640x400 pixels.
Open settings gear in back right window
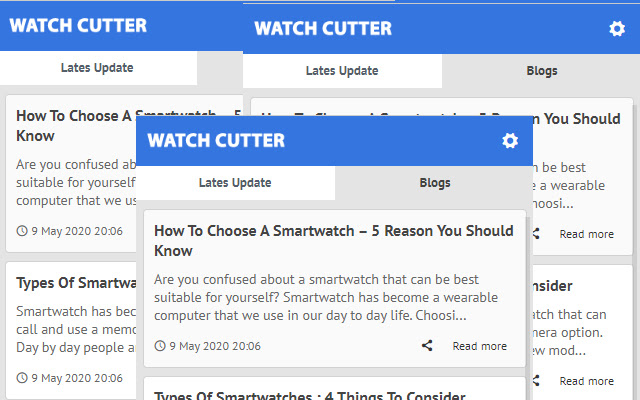(617, 29)
